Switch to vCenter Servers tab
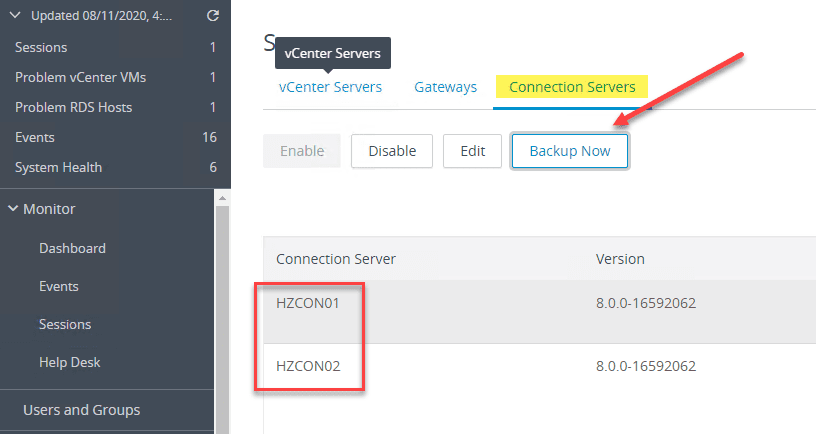The height and width of the screenshot is (434, 816). pos(330,87)
